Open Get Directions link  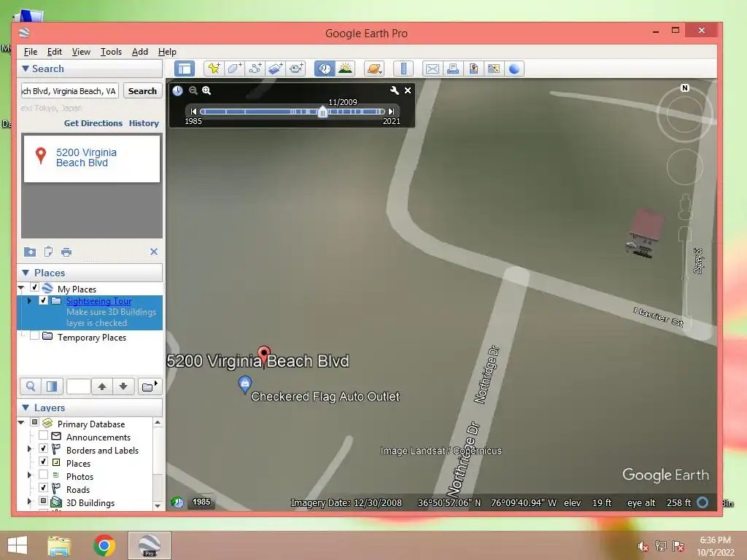click(x=93, y=123)
